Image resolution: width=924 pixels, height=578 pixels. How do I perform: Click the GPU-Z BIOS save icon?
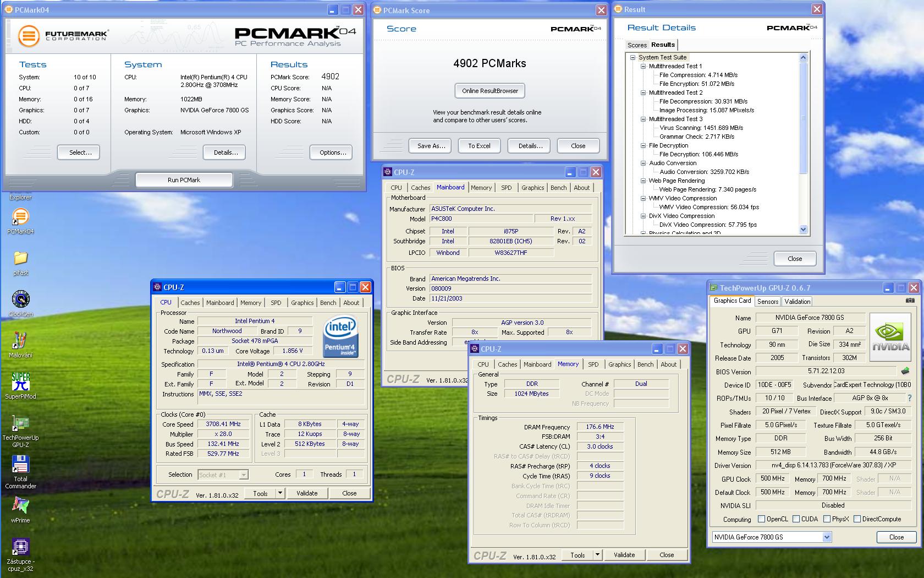click(905, 371)
